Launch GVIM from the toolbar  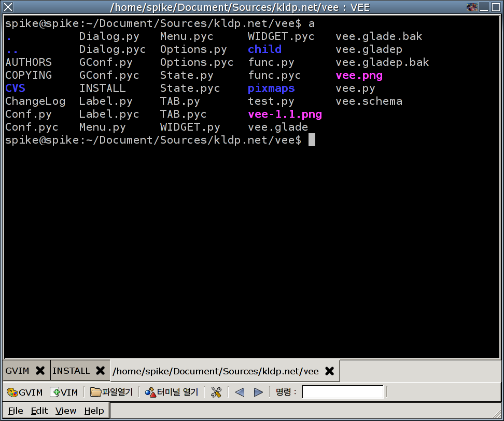[x=24, y=392]
